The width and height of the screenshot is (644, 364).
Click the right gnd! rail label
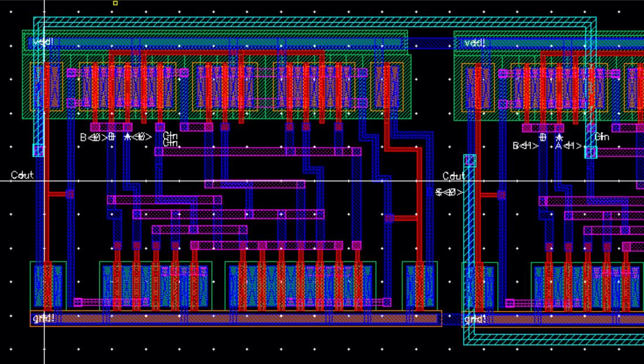click(x=475, y=319)
